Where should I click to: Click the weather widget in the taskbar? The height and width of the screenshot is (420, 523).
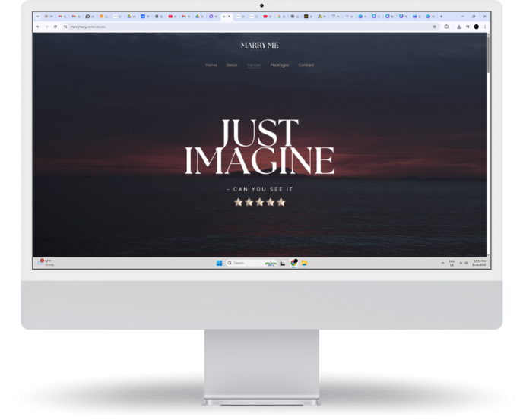pyautogui.click(x=47, y=263)
